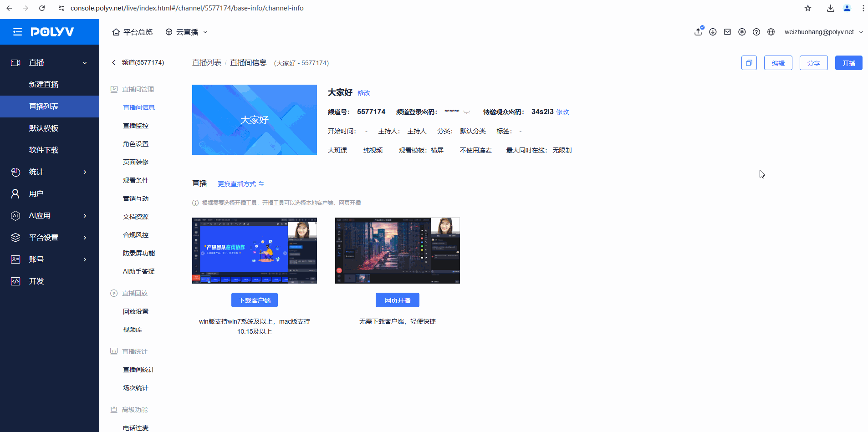Open 默认模板 in the sidebar
The height and width of the screenshot is (432, 868).
point(44,128)
